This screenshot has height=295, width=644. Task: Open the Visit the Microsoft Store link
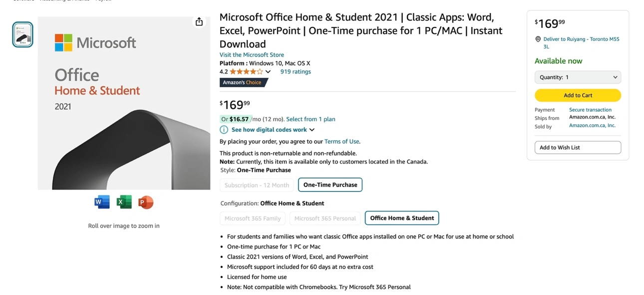tap(252, 55)
